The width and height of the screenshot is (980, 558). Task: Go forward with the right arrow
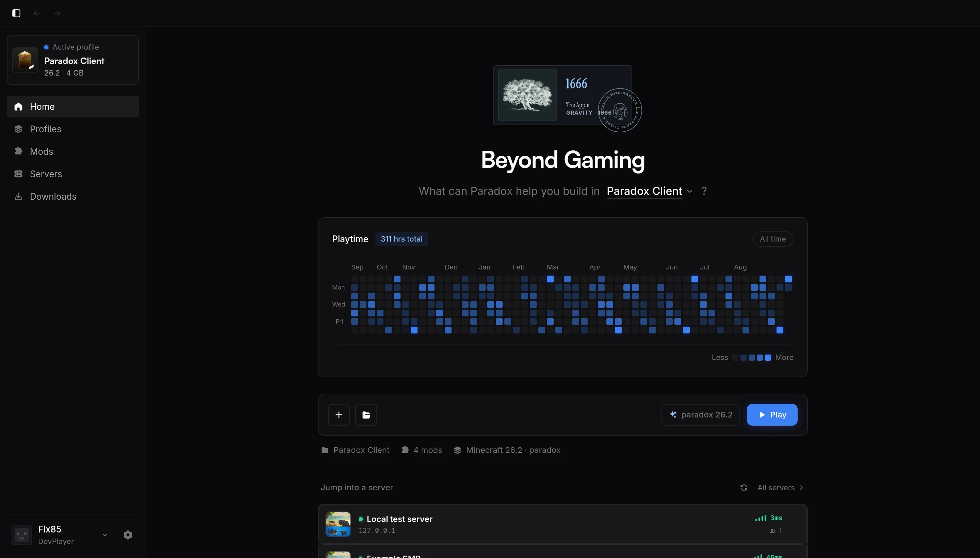click(x=57, y=13)
